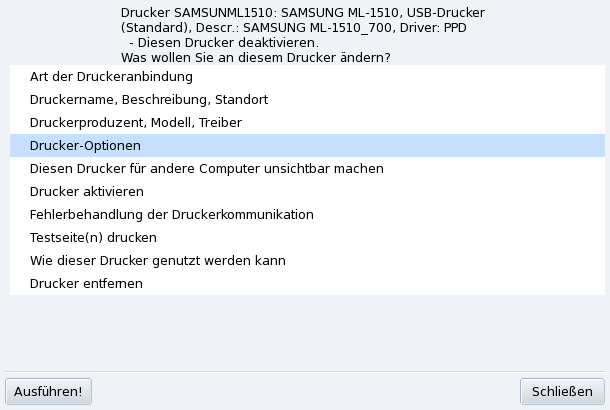Click the 'Schließen' button
The width and height of the screenshot is (610, 410).
pos(562,391)
